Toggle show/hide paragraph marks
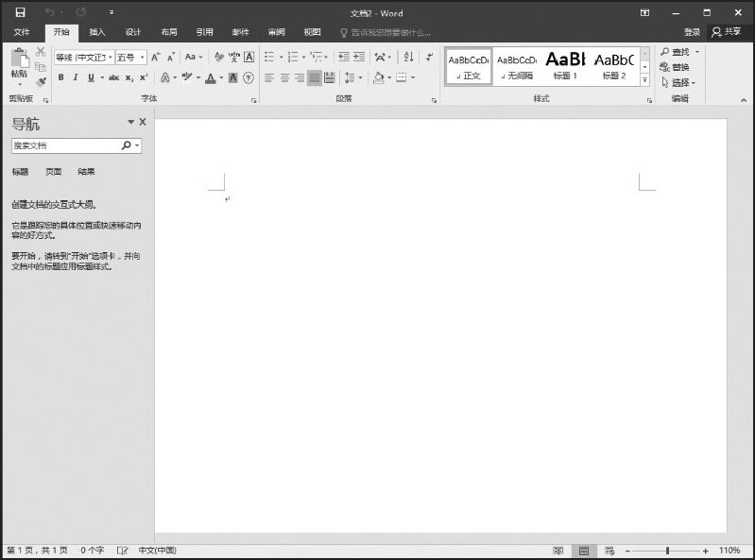The image size is (755, 560). tap(430, 58)
